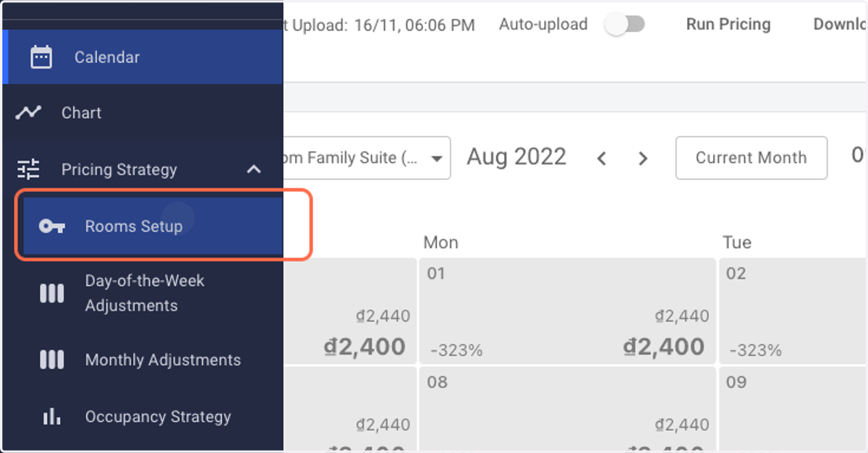Open Occupancy Strategy

click(153, 417)
